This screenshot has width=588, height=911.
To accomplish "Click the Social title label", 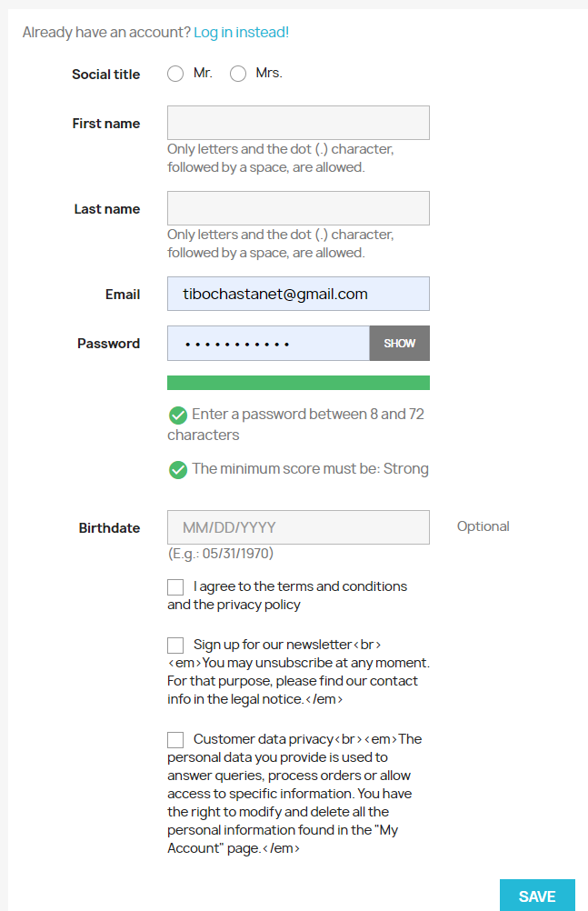I will (x=105, y=75).
